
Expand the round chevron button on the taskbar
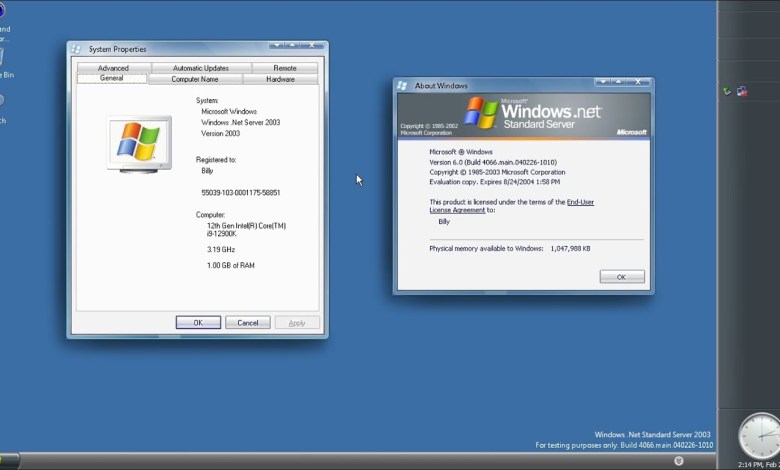pos(679,461)
